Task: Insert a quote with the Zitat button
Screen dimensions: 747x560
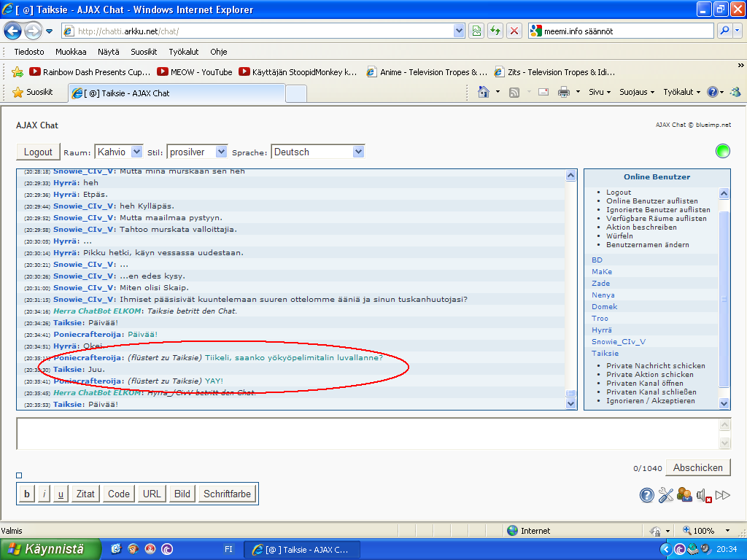Action: point(85,494)
